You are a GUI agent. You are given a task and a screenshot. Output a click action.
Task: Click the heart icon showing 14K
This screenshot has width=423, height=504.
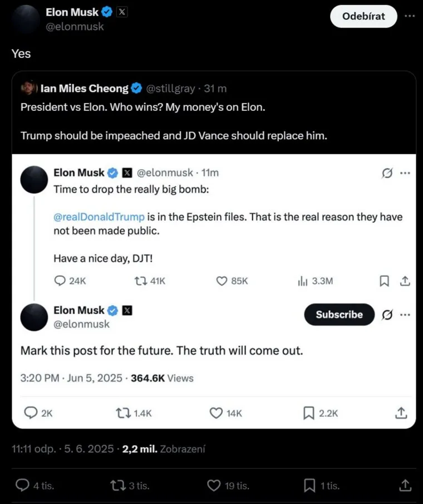[x=216, y=413]
